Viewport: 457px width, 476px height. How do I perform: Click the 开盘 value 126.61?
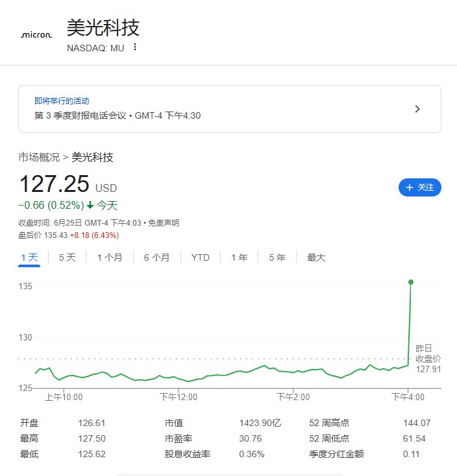(x=92, y=423)
